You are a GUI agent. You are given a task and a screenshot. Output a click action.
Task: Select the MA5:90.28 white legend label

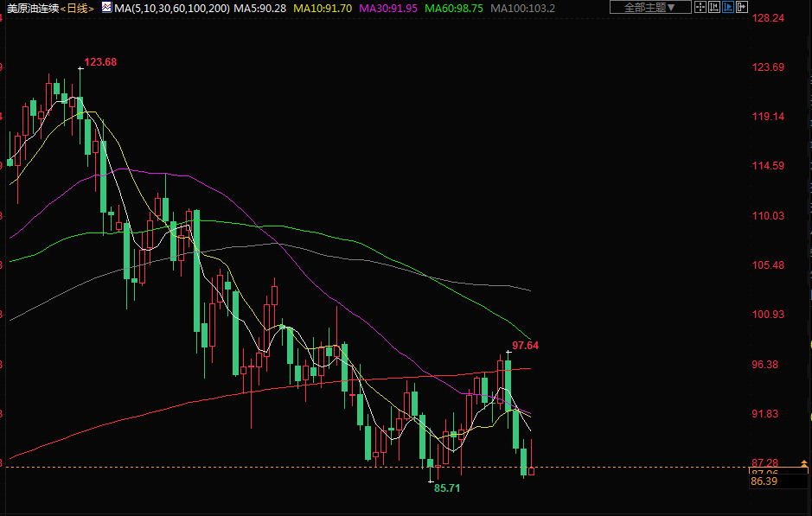click(260, 8)
